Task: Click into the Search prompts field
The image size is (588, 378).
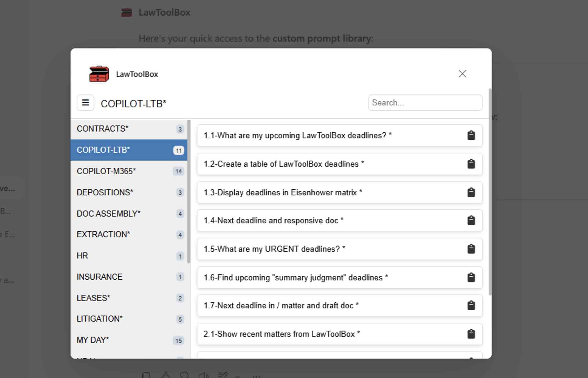Action: 425,103
